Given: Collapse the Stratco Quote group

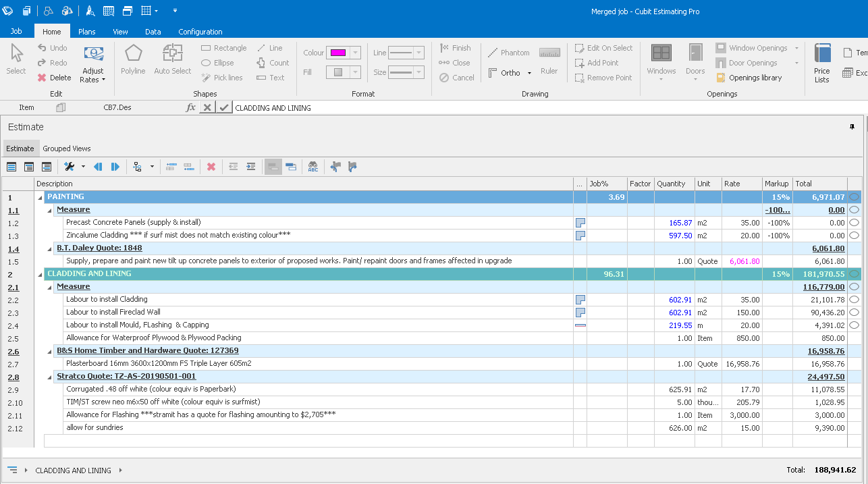Looking at the screenshot, I should tap(50, 377).
